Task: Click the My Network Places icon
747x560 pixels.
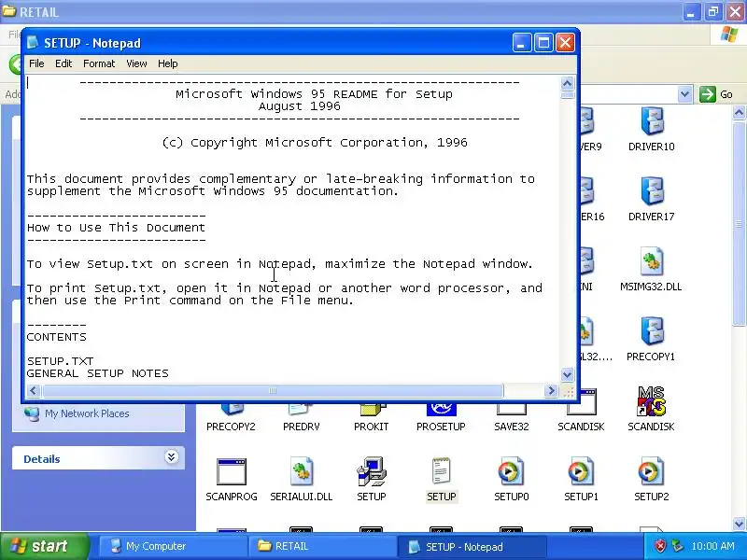Action: click(32, 413)
